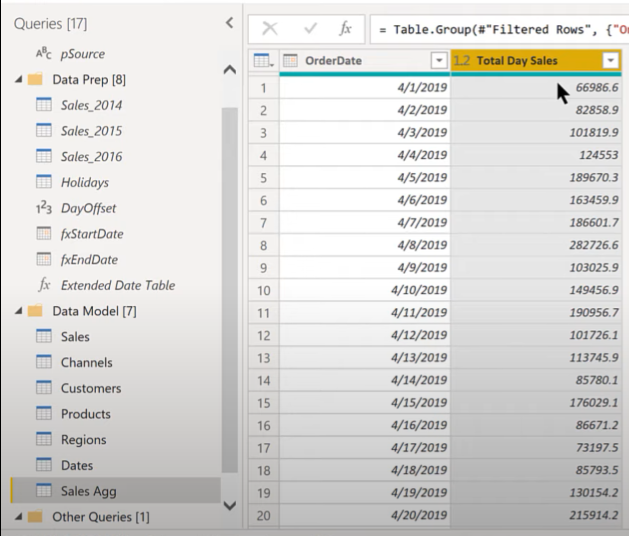Select the Extended Date Table function
The height and width of the screenshot is (536, 629).
pyautogui.click(x=118, y=285)
